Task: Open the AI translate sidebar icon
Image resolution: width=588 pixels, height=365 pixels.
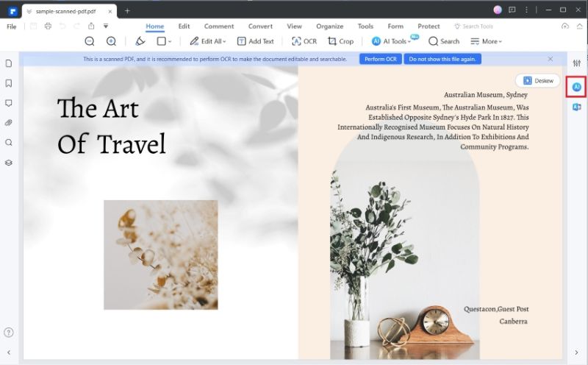Action: [577, 107]
